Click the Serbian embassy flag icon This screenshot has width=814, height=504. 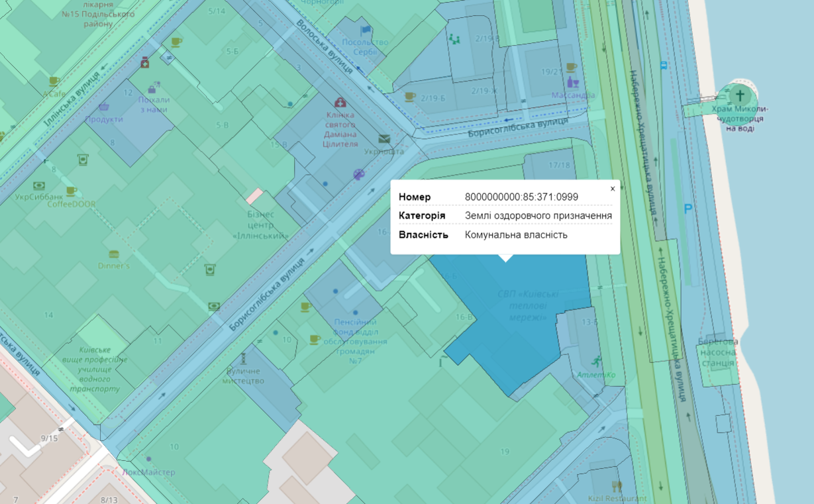(x=366, y=30)
